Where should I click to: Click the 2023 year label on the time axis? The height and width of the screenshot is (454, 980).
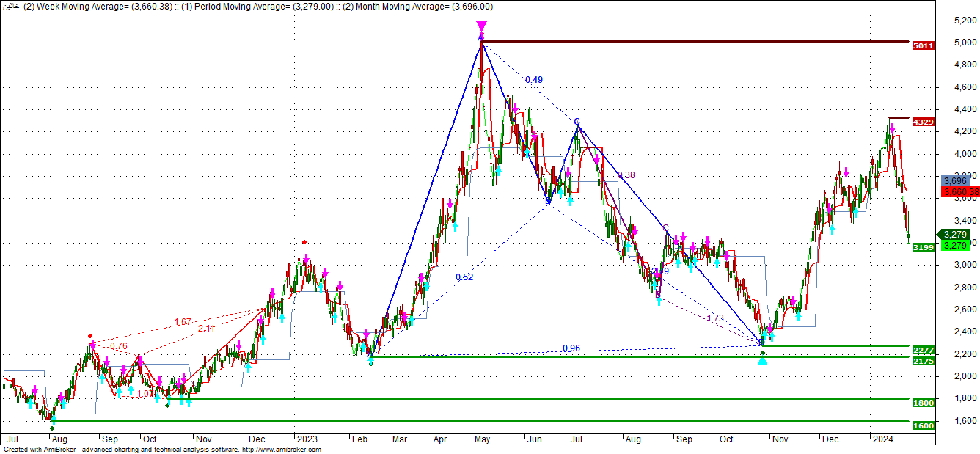click(x=306, y=439)
